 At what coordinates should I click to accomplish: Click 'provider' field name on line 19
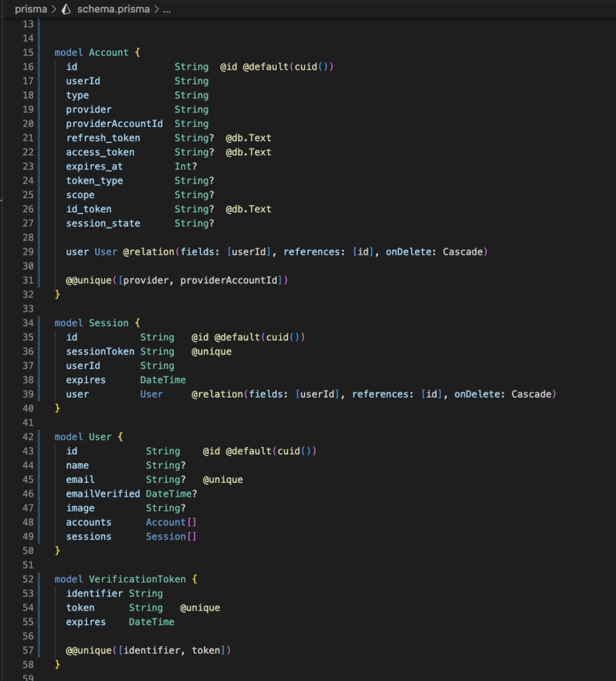point(88,110)
